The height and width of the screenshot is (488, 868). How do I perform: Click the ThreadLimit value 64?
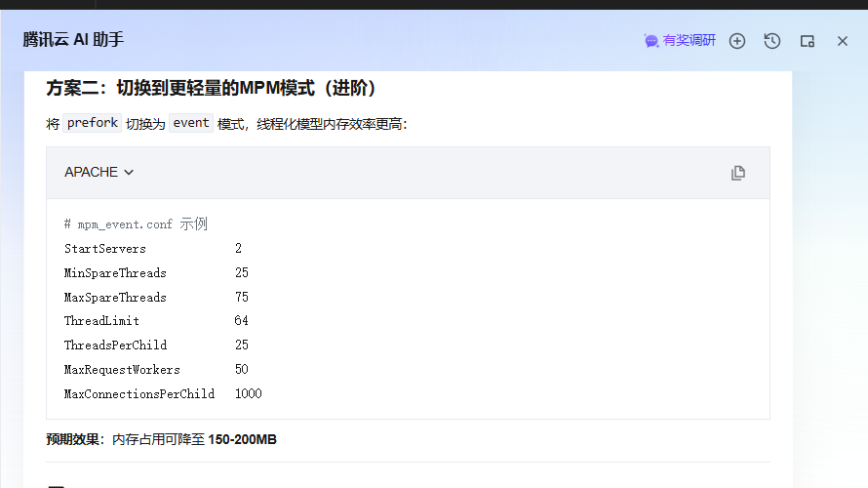coord(241,321)
